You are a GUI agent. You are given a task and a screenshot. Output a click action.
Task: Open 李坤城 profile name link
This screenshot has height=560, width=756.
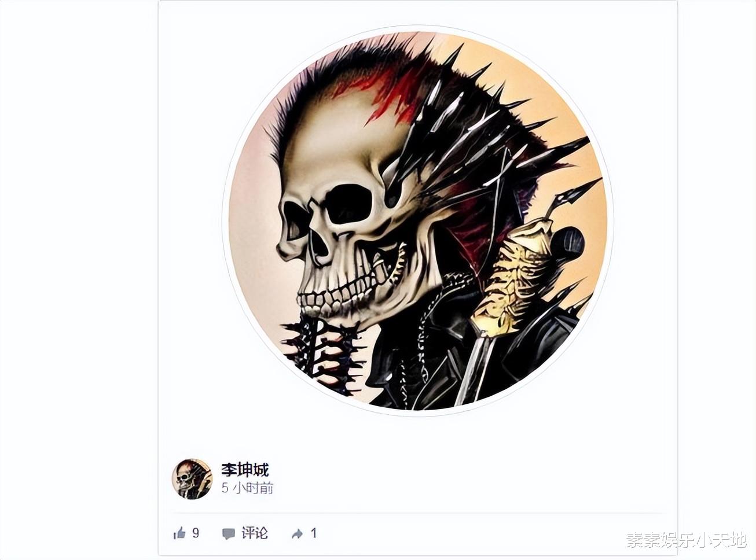pyautogui.click(x=245, y=470)
